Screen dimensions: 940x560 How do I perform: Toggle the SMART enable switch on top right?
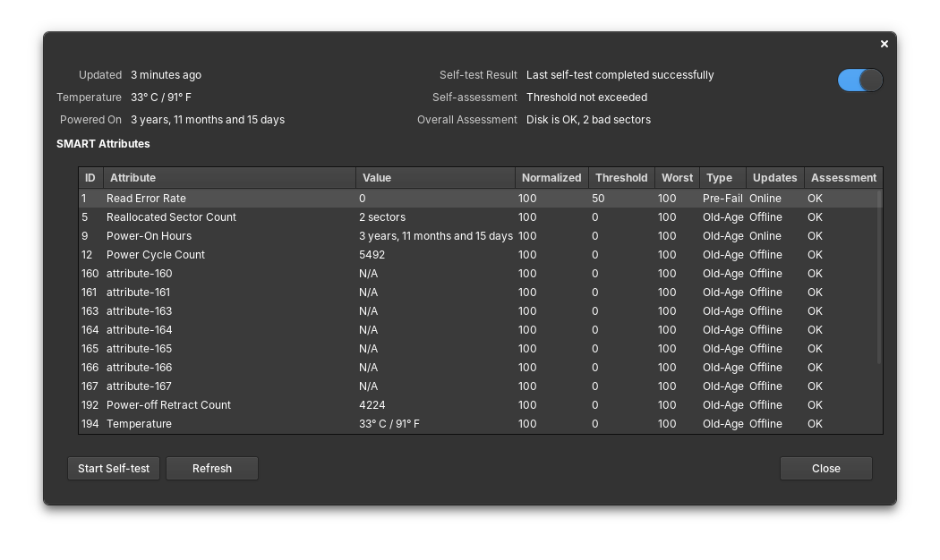pyautogui.click(x=859, y=80)
